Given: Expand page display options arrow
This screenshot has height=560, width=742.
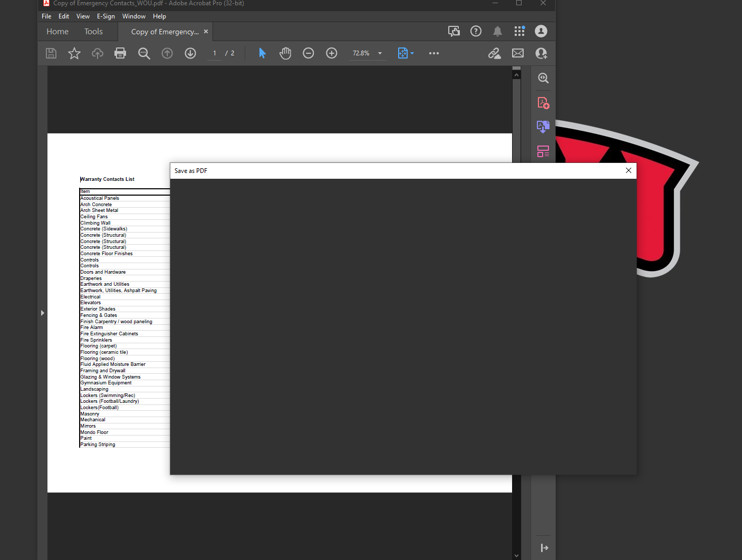Looking at the screenshot, I should pyautogui.click(x=412, y=53).
